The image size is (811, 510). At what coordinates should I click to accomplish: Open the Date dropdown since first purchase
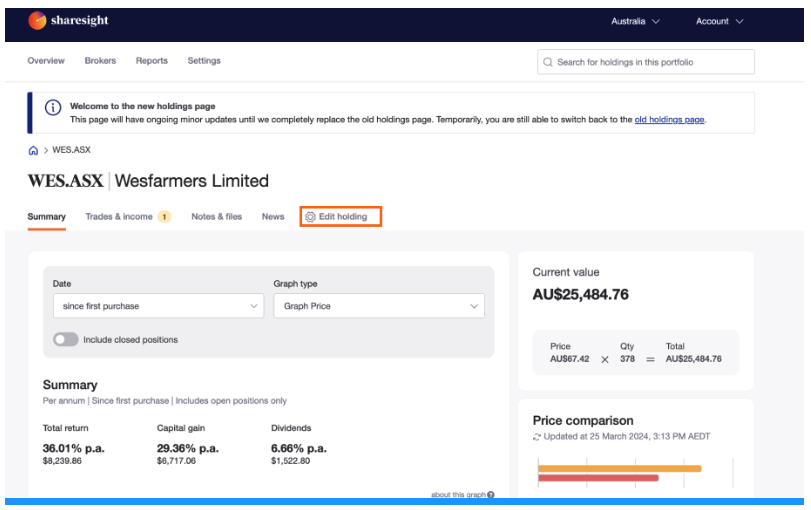point(158,306)
